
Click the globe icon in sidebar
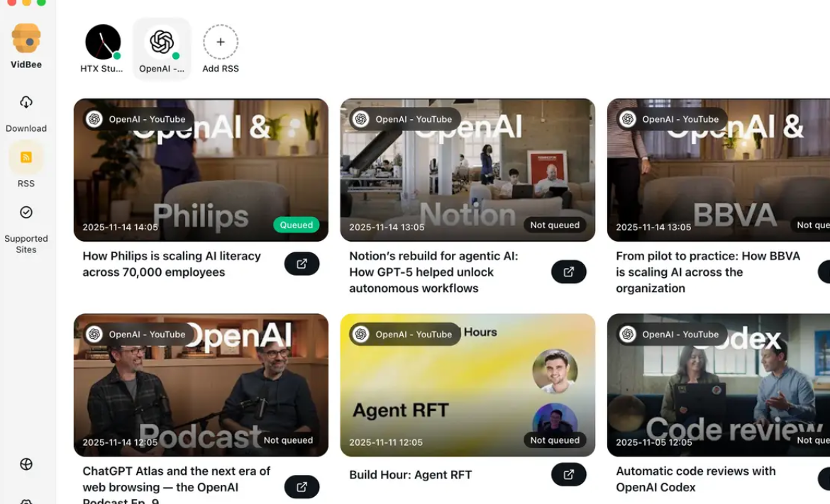point(26,464)
